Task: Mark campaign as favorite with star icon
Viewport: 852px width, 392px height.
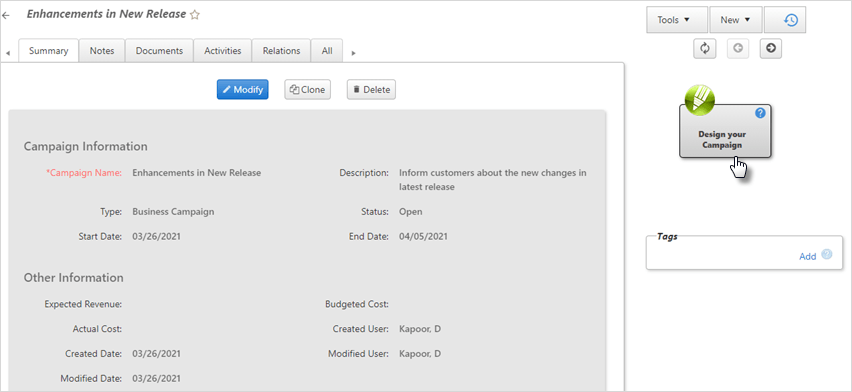Action: pyautogui.click(x=195, y=15)
